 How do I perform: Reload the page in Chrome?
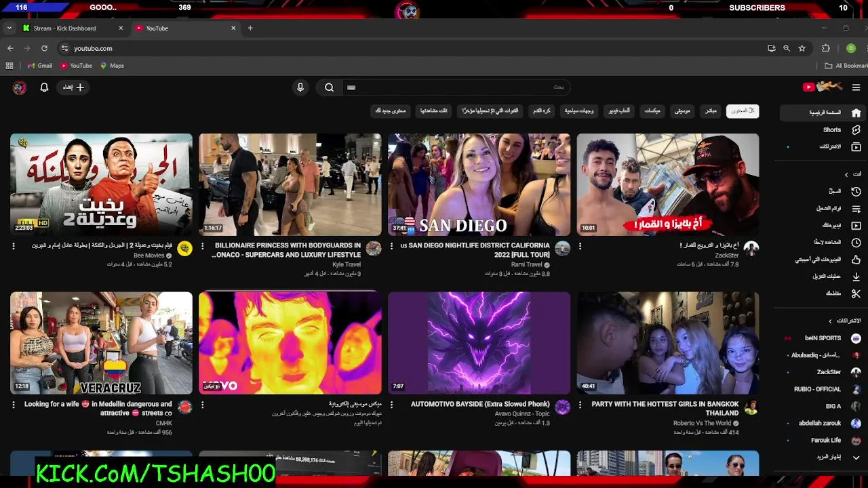[x=44, y=48]
